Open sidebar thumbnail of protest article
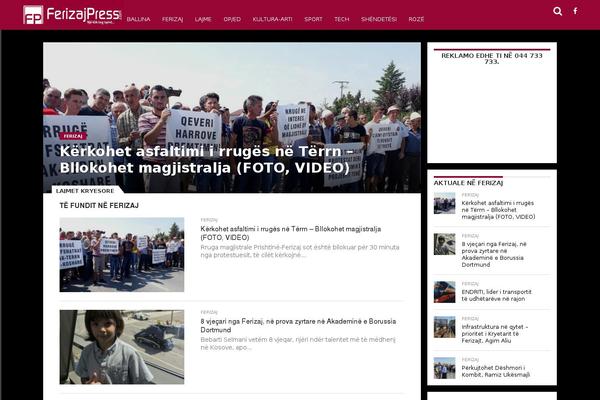The height and width of the screenshot is (400, 600). (x=445, y=203)
